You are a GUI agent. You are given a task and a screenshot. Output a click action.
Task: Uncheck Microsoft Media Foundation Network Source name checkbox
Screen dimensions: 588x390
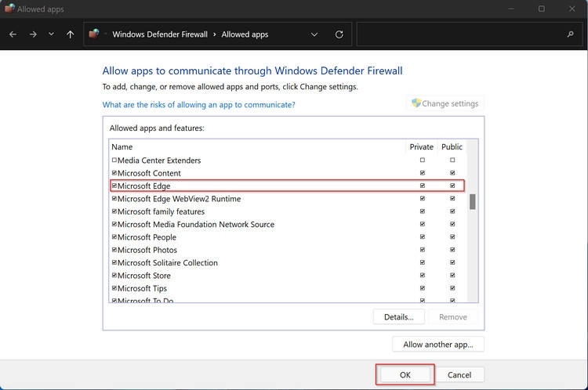[114, 224]
